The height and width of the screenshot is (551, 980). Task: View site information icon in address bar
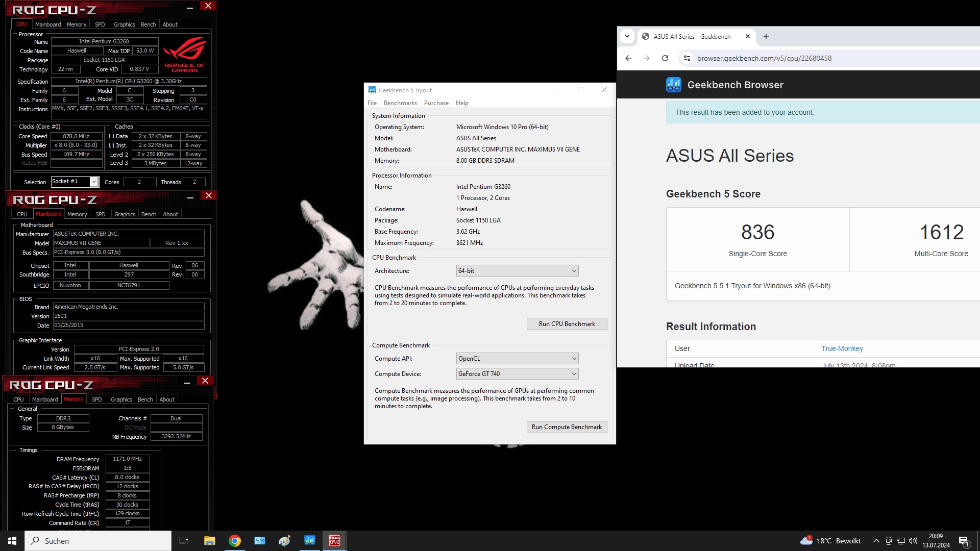pyautogui.click(x=687, y=58)
